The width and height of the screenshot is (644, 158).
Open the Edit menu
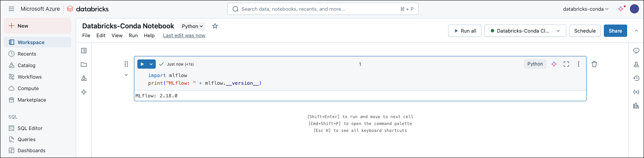tap(101, 35)
